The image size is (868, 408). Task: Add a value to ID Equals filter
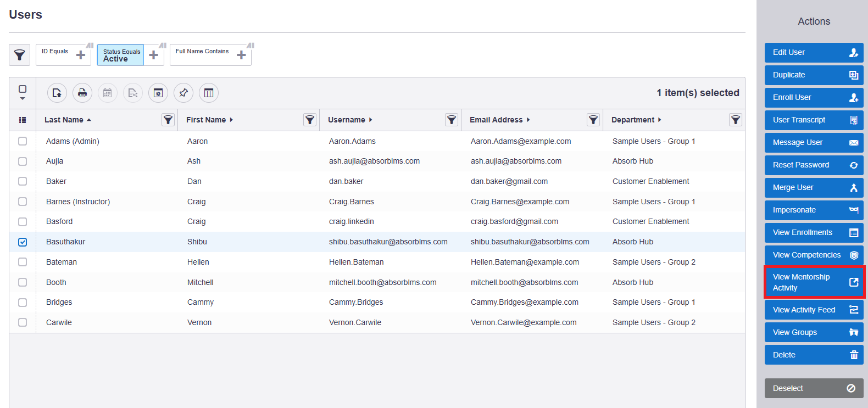pos(81,55)
